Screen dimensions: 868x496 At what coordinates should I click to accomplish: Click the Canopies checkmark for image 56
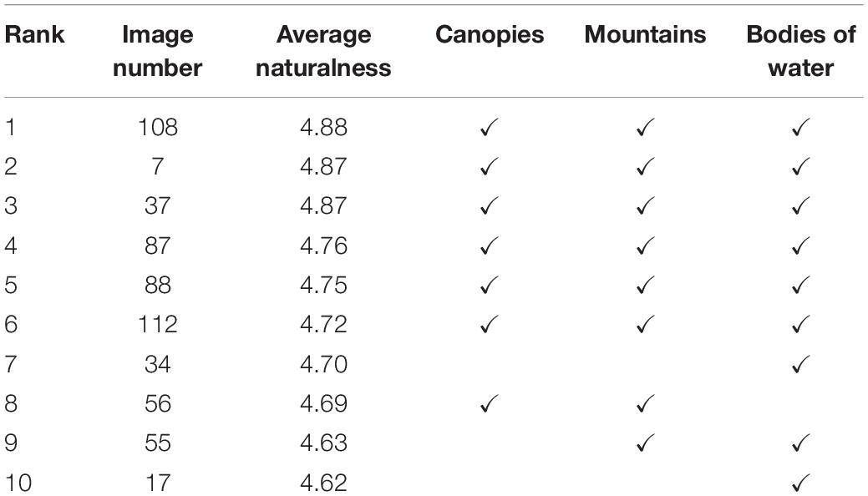[x=489, y=403]
